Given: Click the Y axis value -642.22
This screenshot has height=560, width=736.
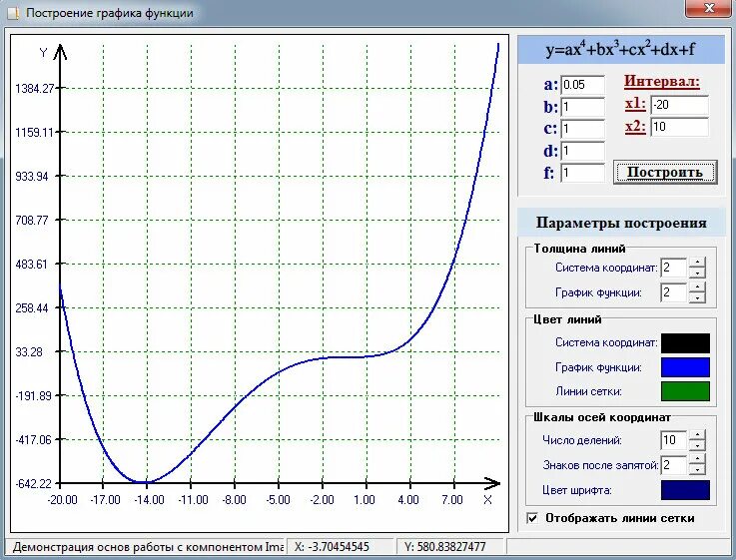Looking at the screenshot, I should [33, 483].
